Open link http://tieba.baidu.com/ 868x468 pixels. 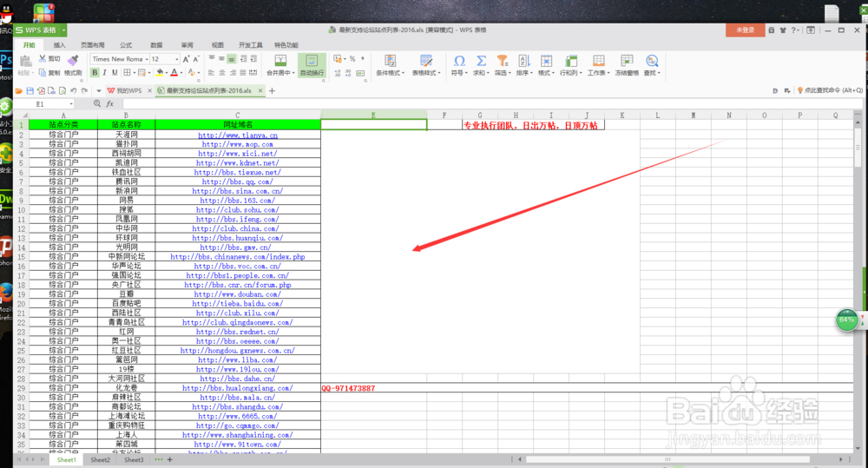(x=238, y=304)
